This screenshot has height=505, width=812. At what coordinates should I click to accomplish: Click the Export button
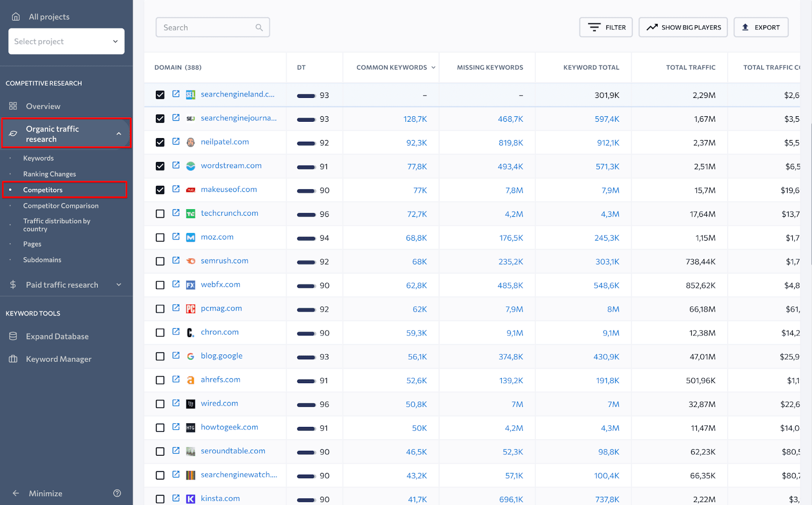(761, 27)
